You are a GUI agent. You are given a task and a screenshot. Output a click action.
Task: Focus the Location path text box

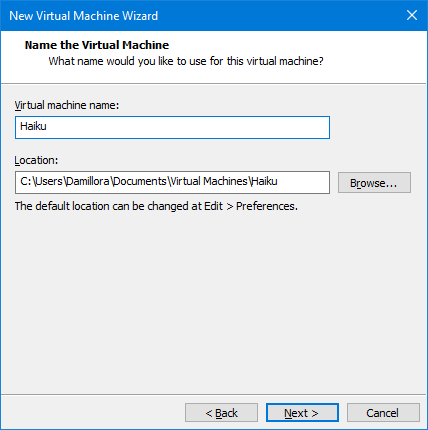(x=172, y=182)
